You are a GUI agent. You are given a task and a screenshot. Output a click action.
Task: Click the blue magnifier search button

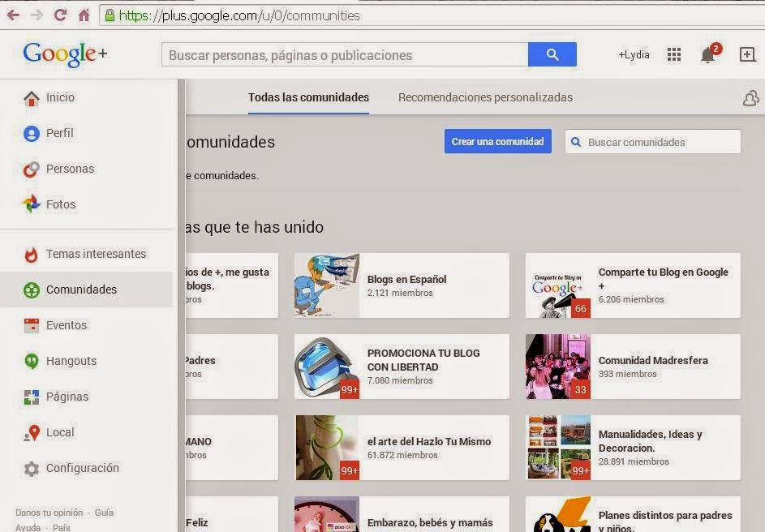pyautogui.click(x=552, y=54)
